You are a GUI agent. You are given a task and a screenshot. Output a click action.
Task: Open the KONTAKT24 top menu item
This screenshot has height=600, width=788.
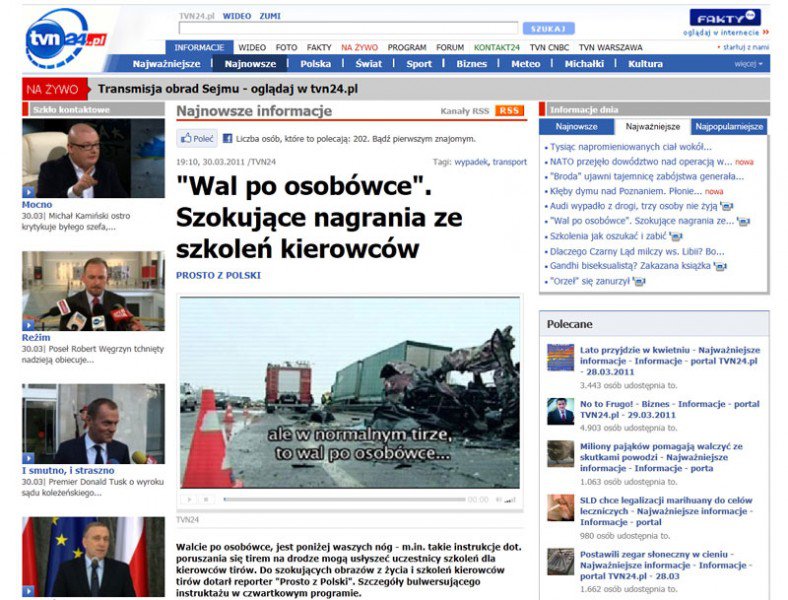pos(497,47)
